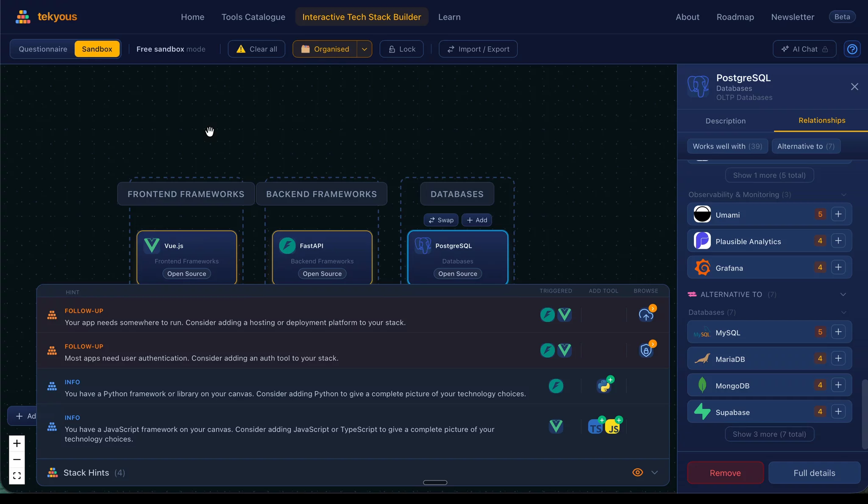
Task: Add Plausible Analytics with its plus icon
Action: pos(838,241)
